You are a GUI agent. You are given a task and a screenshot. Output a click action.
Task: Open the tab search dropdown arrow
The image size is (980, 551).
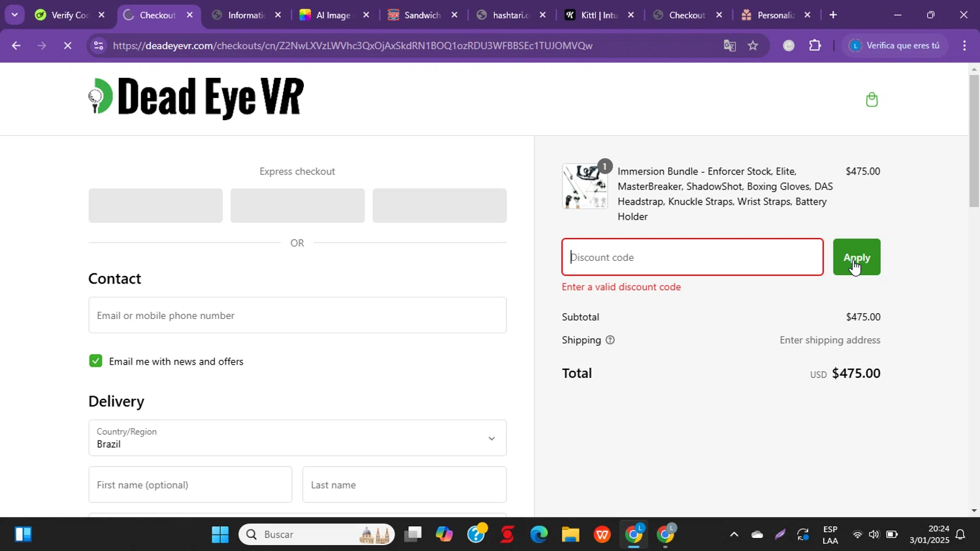(x=14, y=14)
